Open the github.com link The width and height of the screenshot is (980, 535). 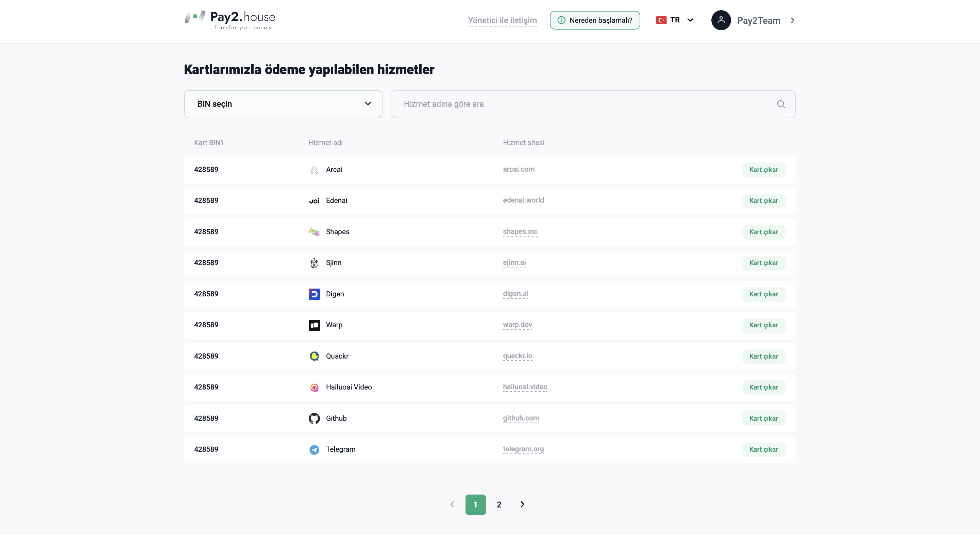(x=521, y=418)
